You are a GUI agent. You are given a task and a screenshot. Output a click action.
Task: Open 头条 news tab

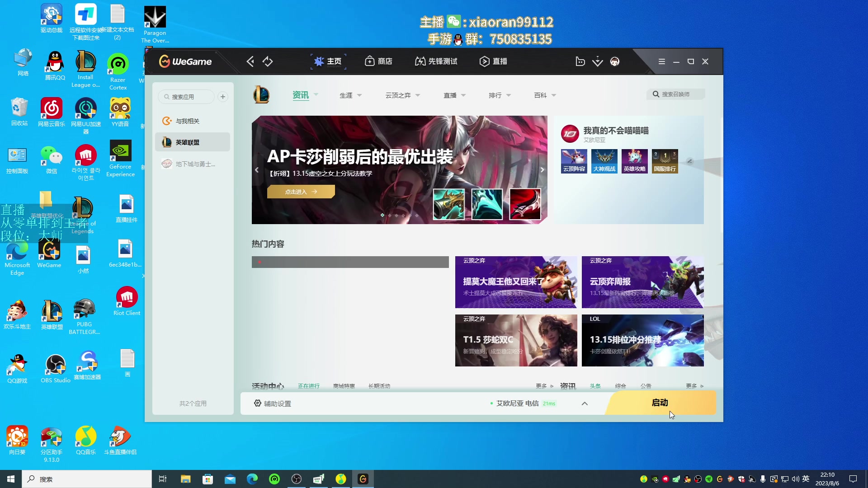595,386
